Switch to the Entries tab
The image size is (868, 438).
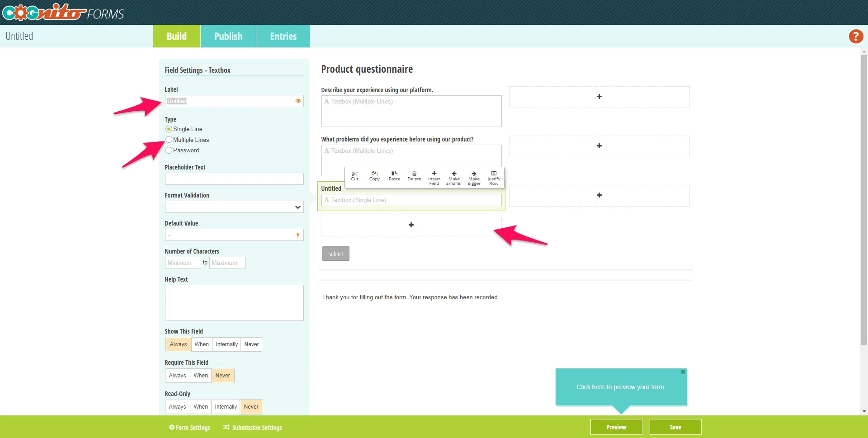click(283, 36)
